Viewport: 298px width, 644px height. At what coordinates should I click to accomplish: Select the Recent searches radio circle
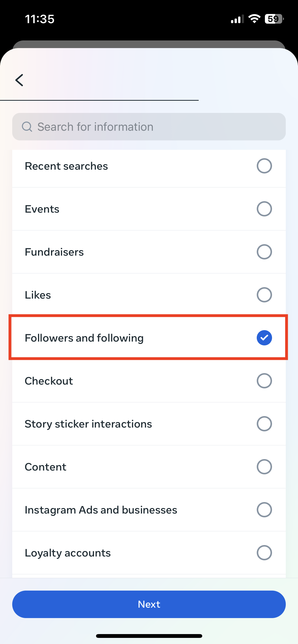pyautogui.click(x=264, y=166)
